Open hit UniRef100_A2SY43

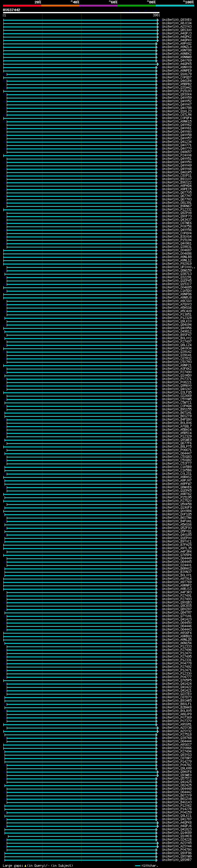pos(176,26)
